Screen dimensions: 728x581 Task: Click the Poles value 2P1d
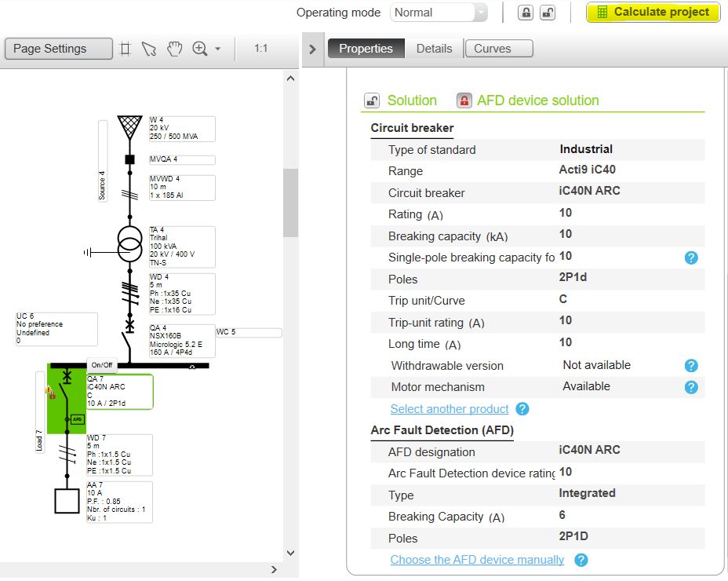(573, 277)
